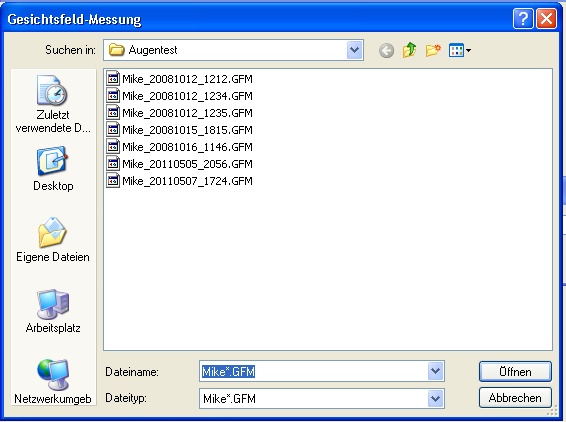This screenshot has width=566, height=422.
Task: Open the view menu icon
Action: [x=460, y=50]
